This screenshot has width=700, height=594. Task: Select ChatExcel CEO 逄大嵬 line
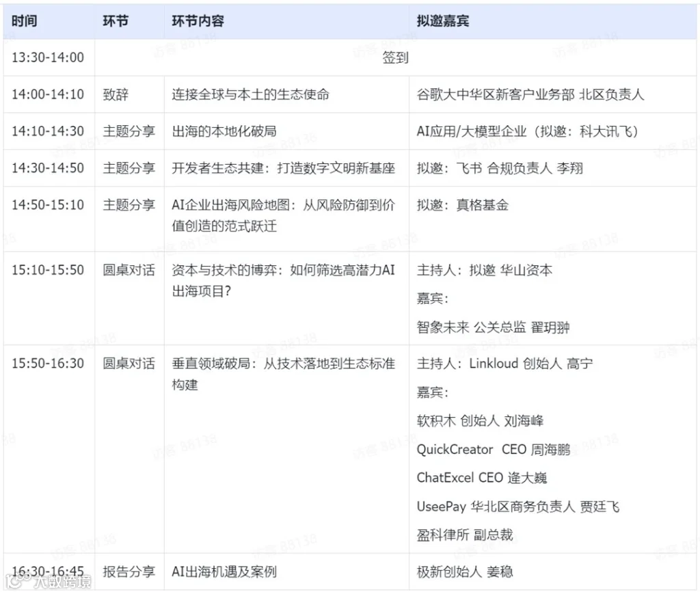pyautogui.click(x=482, y=478)
